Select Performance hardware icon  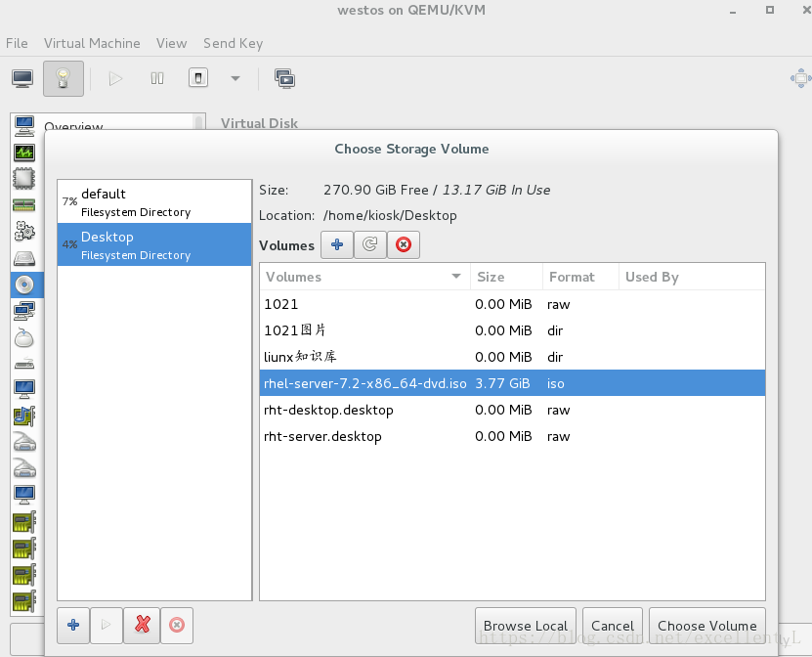click(x=24, y=153)
